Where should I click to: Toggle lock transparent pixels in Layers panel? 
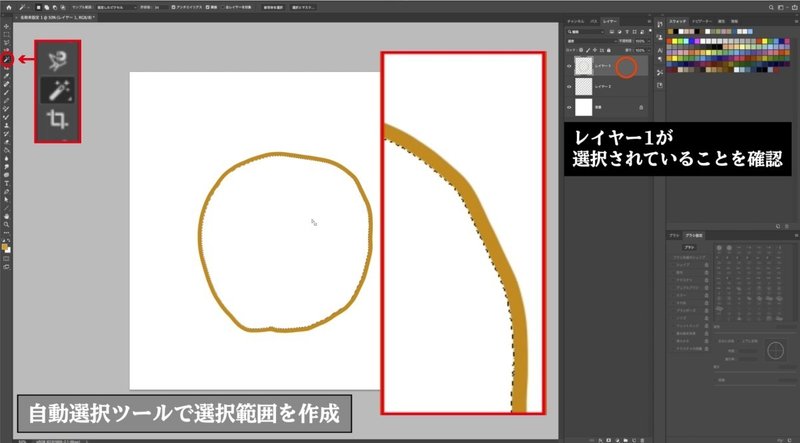tap(581, 51)
